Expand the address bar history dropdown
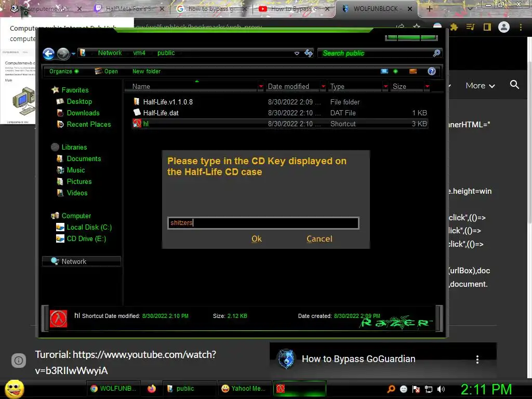532x399 pixels. coord(297,54)
